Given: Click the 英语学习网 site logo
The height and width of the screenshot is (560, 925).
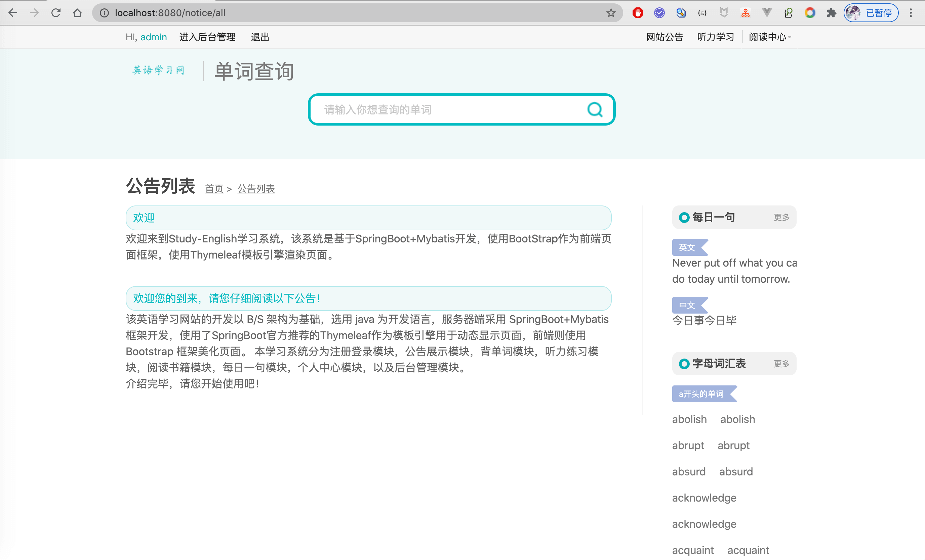Looking at the screenshot, I should pos(158,70).
